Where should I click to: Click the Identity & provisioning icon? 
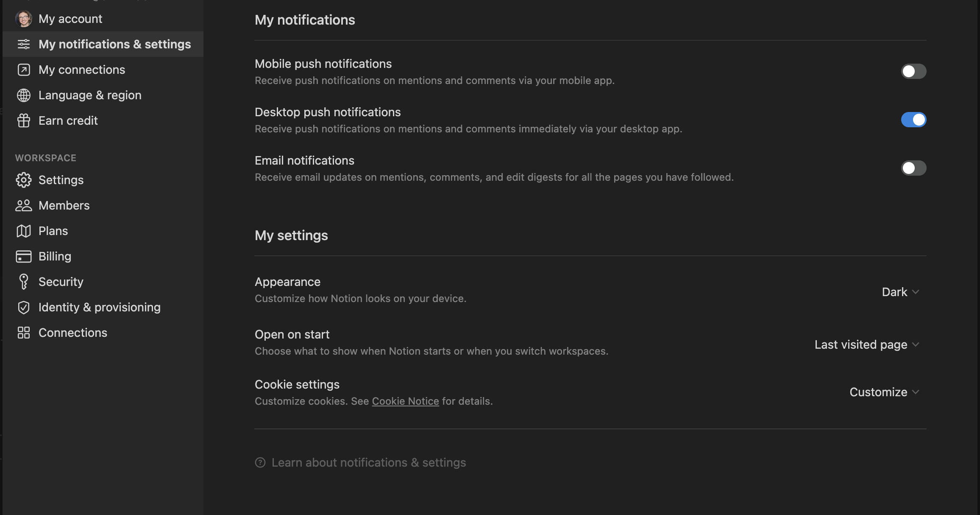(x=23, y=307)
